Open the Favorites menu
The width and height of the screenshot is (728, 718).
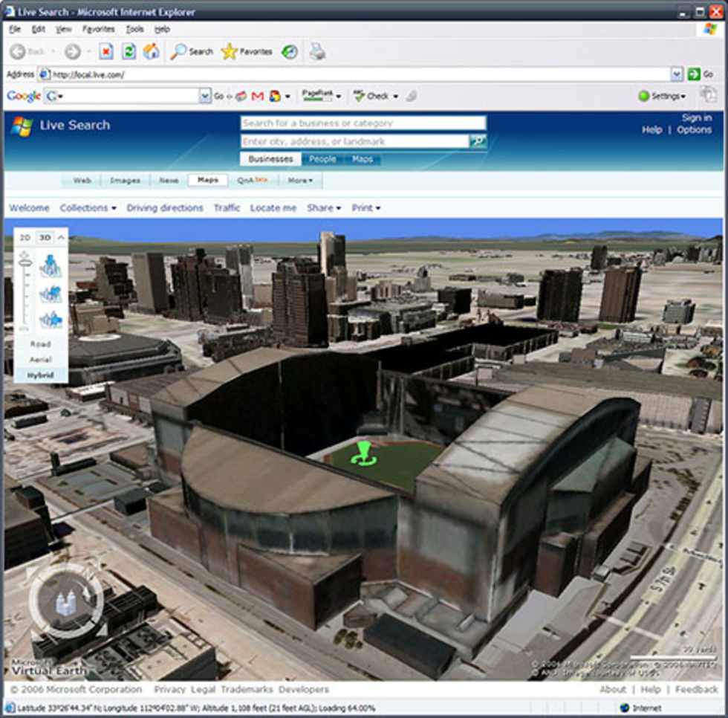98,29
